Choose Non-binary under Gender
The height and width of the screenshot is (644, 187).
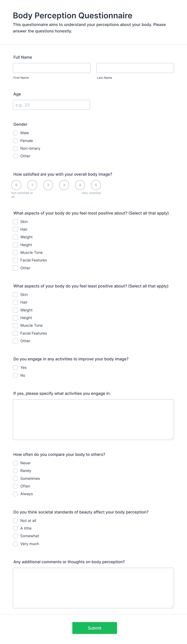coord(15,148)
